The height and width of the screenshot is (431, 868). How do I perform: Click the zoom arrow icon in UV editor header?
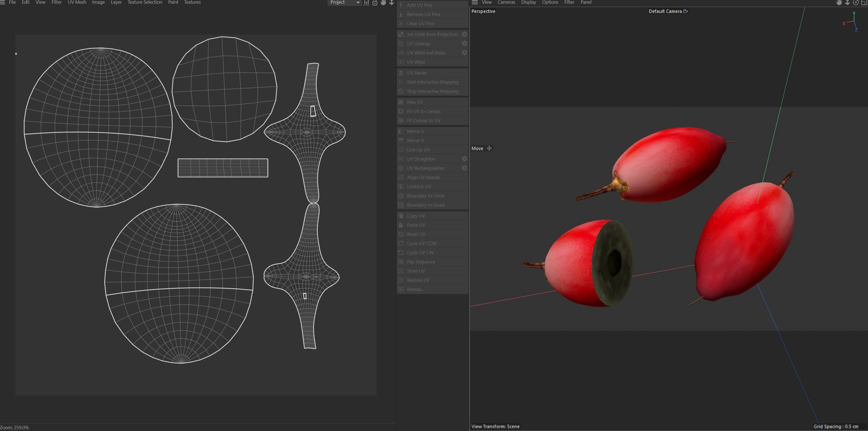(392, 3)
